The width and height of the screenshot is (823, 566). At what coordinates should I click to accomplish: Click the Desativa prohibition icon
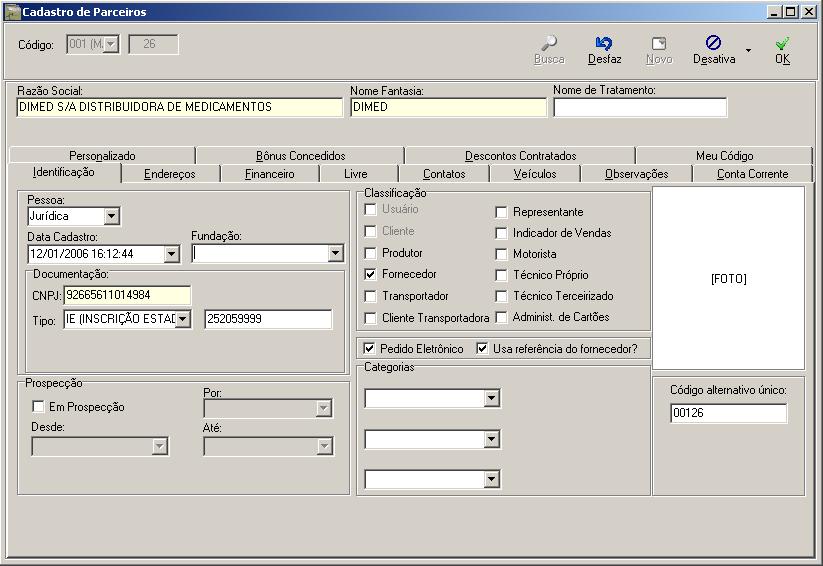[x=713, y=43]
